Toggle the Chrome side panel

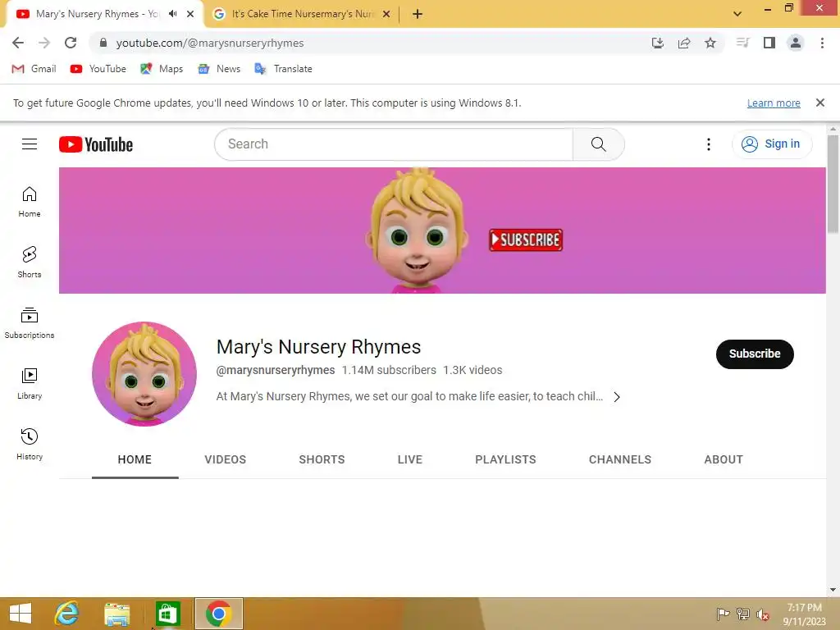769,43
